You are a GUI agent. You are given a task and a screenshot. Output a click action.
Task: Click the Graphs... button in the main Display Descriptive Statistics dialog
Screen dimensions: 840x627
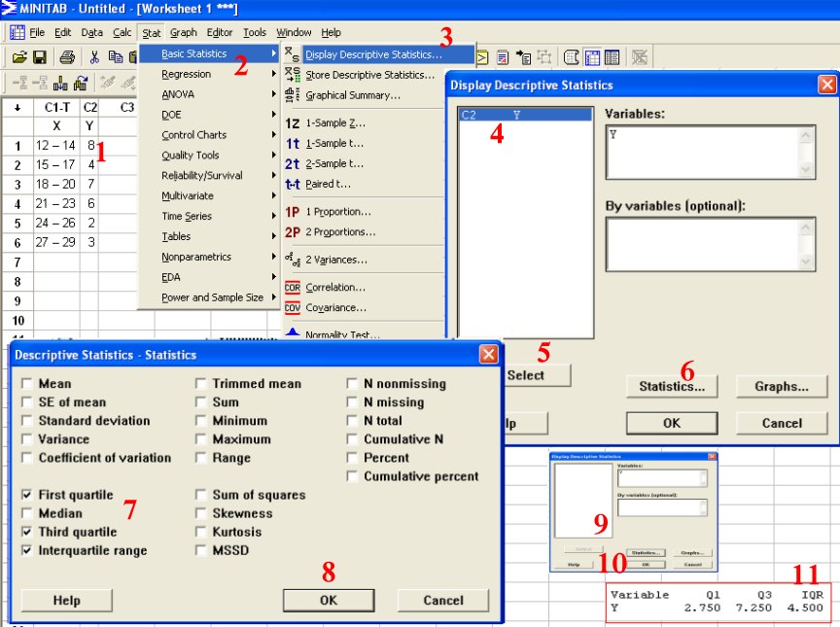[782, 387]
